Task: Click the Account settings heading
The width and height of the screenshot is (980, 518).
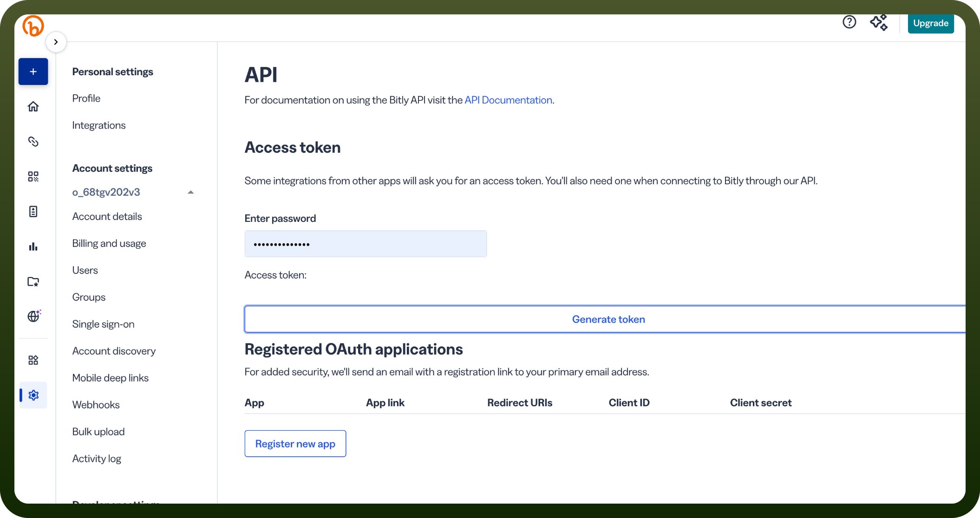Action: (112, 168)
